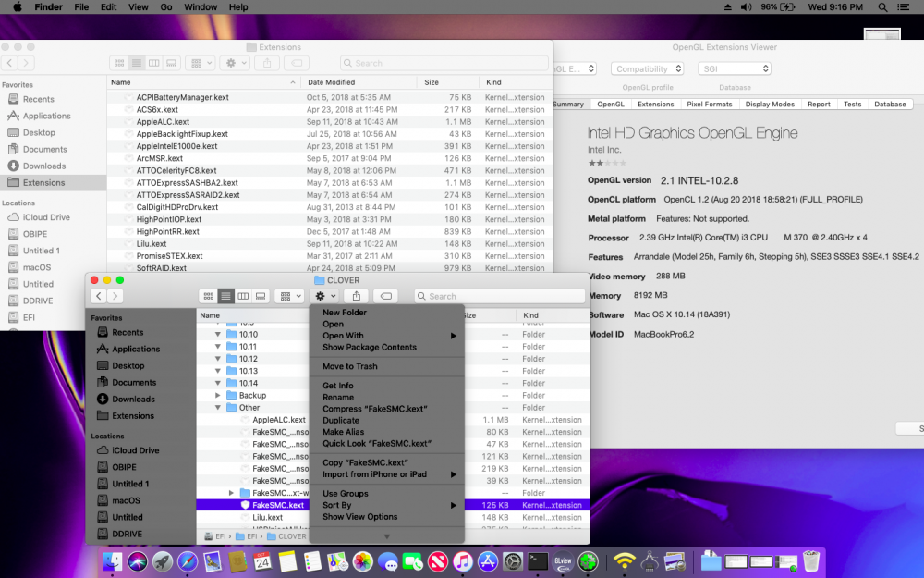This screenshot has height=578, width=924.
Task: Open Terminal from the Dock
Action: (x=538, y=561)
